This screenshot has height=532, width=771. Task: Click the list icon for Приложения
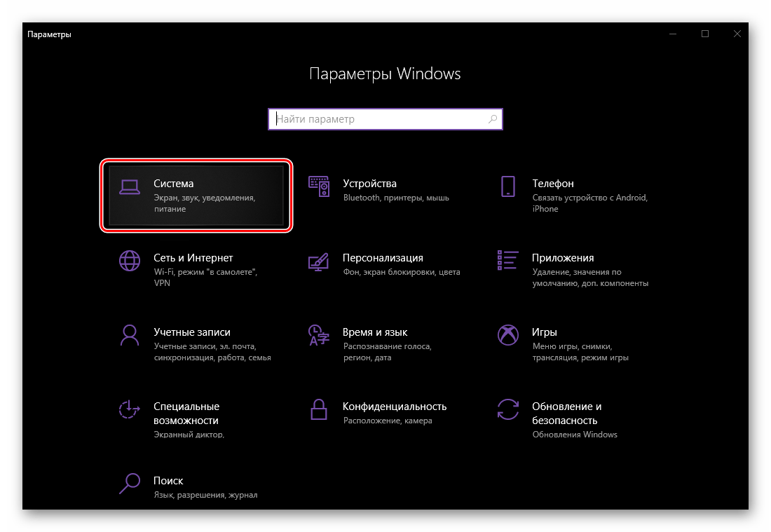pyautogui.click(x=508, y=261)
